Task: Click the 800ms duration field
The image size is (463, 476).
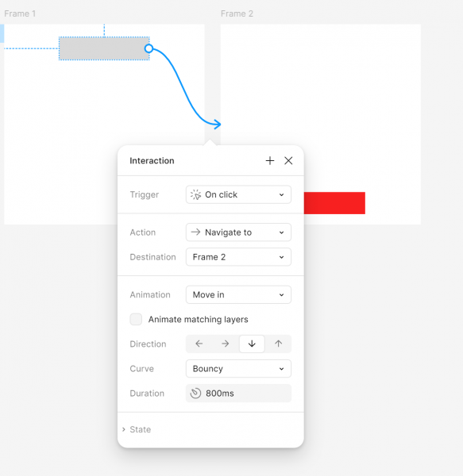Action: click(x=238, y=393)
